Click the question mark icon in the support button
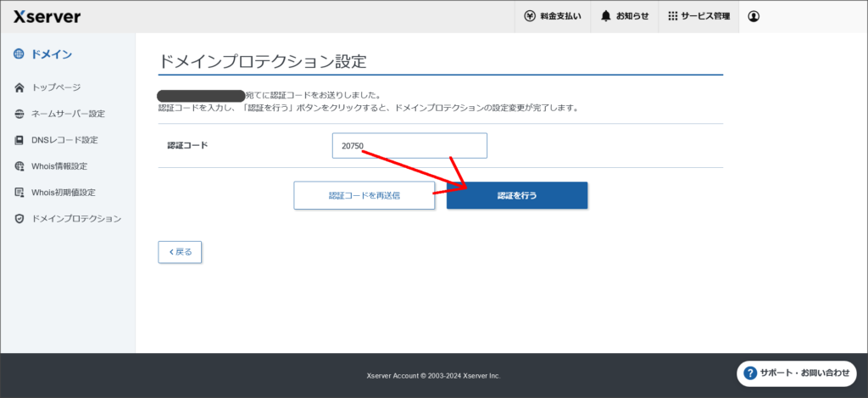This screenshot has height=398, width=868. click(x=750, y=373)
